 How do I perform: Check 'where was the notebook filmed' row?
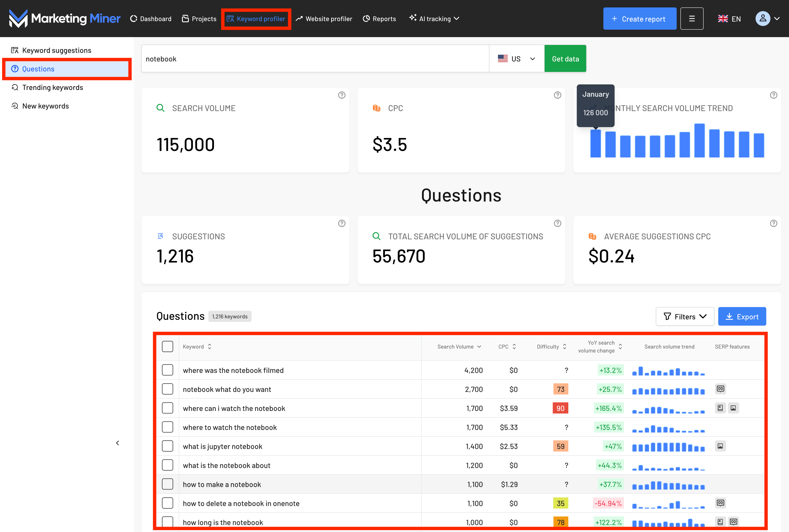tap(167, 370)
